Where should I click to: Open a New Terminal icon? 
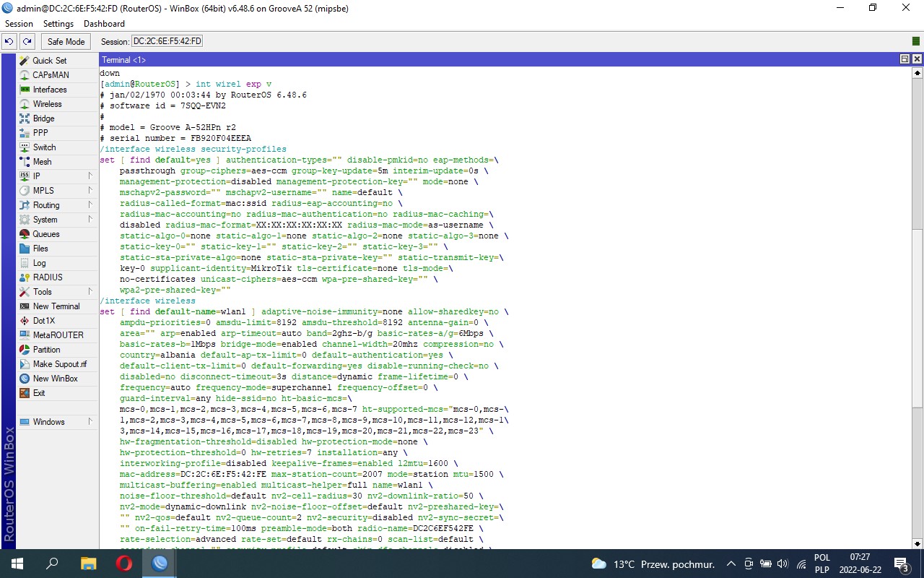click(x=25, y=306)
